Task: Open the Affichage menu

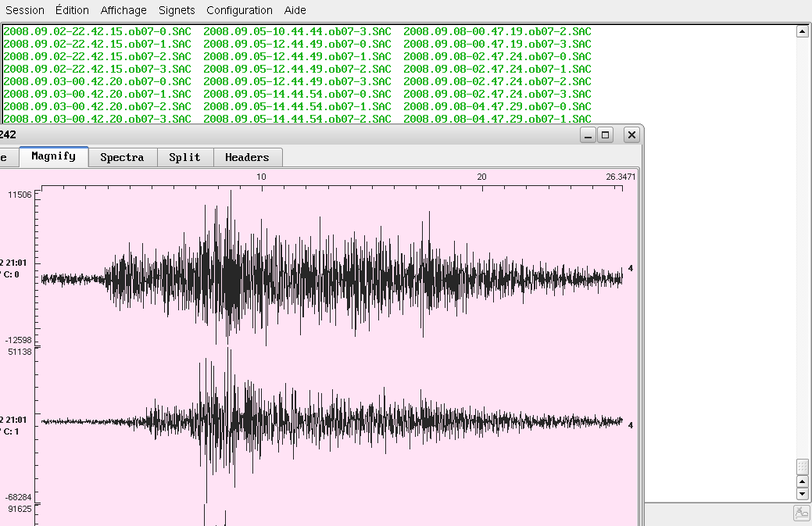Action: click(x=123, y=10)
